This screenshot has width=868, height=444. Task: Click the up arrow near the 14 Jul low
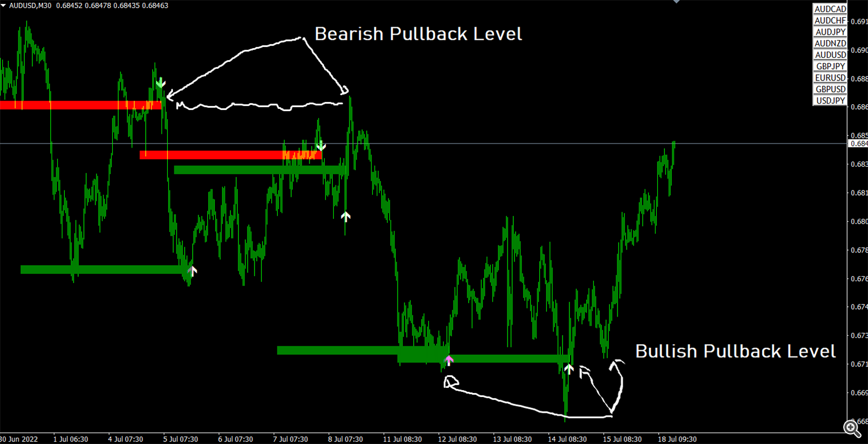(569, 369)
